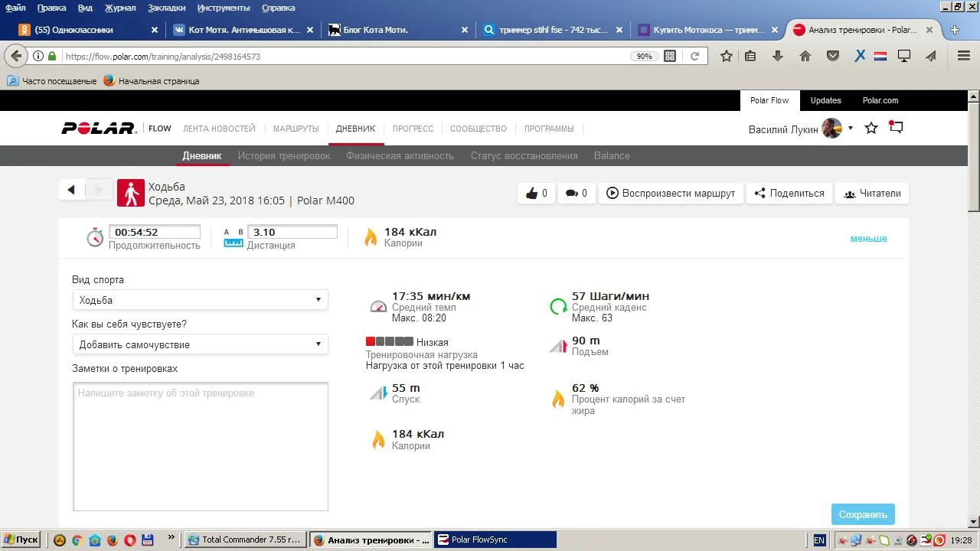This screenshot has height=551, width=980.
Task: Save page to Pocket icon
Action: click(x=833, y=56)
